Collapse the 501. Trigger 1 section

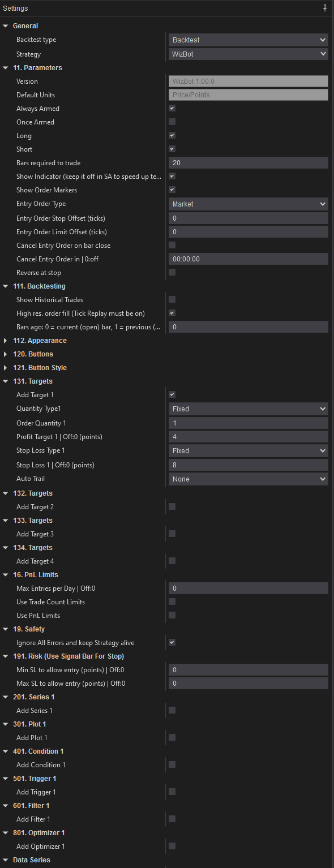(6, 779)
